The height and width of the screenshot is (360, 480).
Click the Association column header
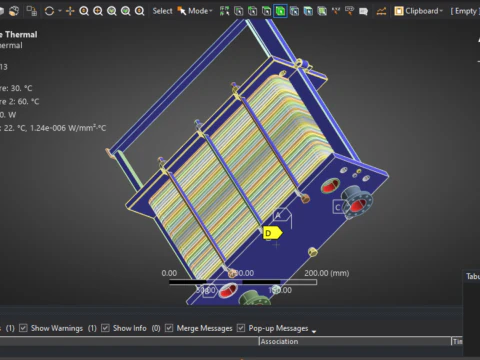(355, 341)
